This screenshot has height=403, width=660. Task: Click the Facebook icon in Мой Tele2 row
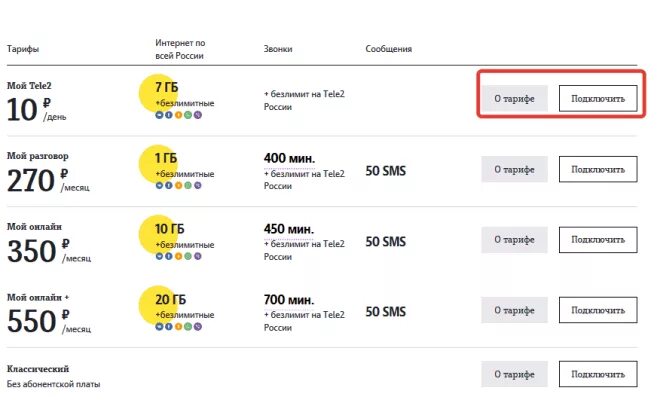[169, 115]
